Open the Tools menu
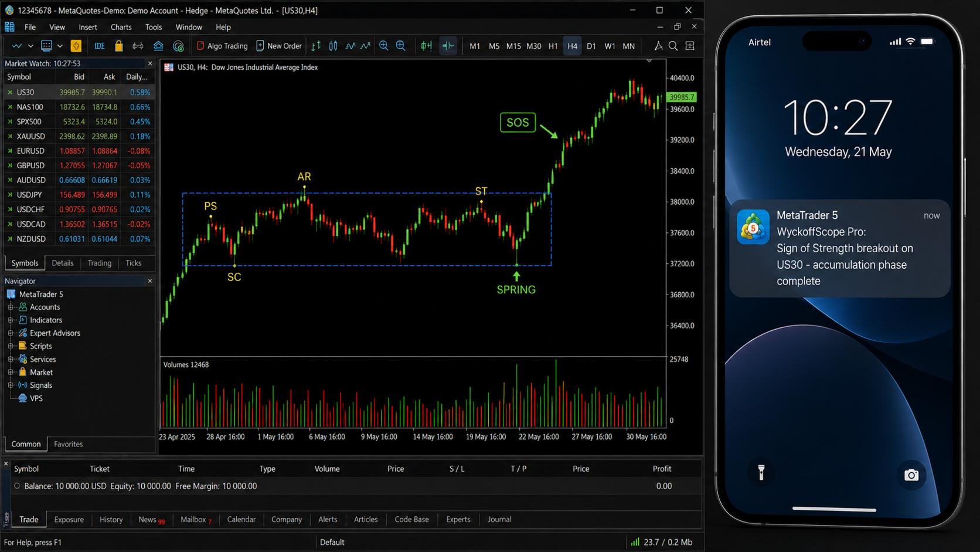 pyautogui.click(x=154, y=27)
